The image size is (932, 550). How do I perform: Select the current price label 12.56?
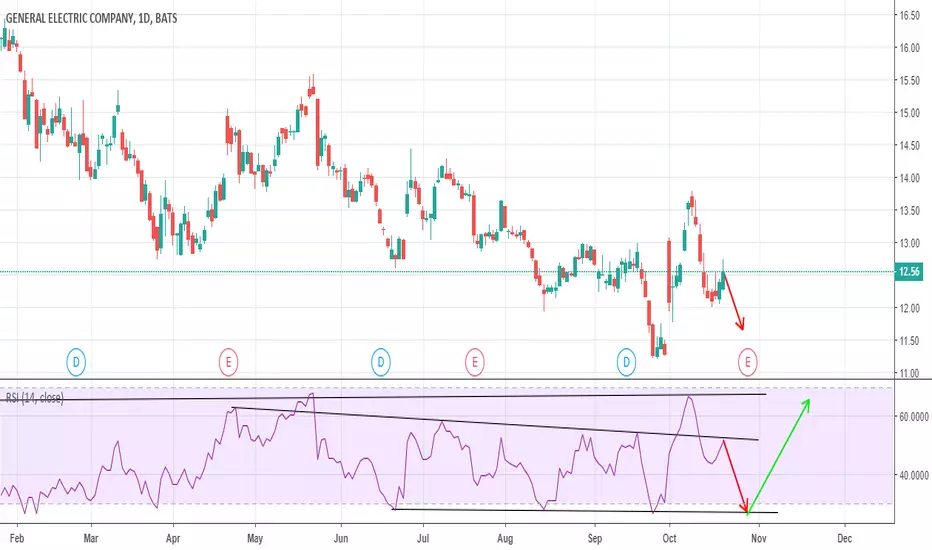tap(909, 272)
